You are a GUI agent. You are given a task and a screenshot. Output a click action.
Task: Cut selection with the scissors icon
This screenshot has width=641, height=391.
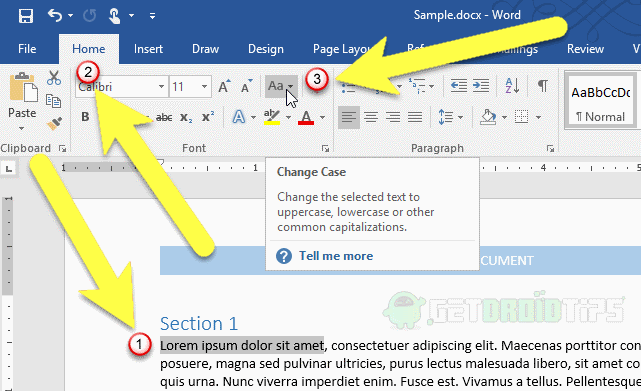[54, 78]
